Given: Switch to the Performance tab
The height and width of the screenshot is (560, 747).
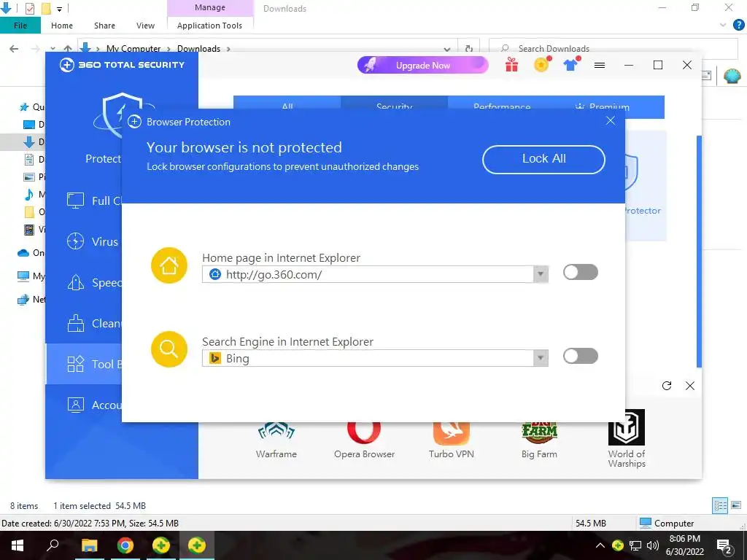Looking at the screenshot, I should click(x=502, y=106).
